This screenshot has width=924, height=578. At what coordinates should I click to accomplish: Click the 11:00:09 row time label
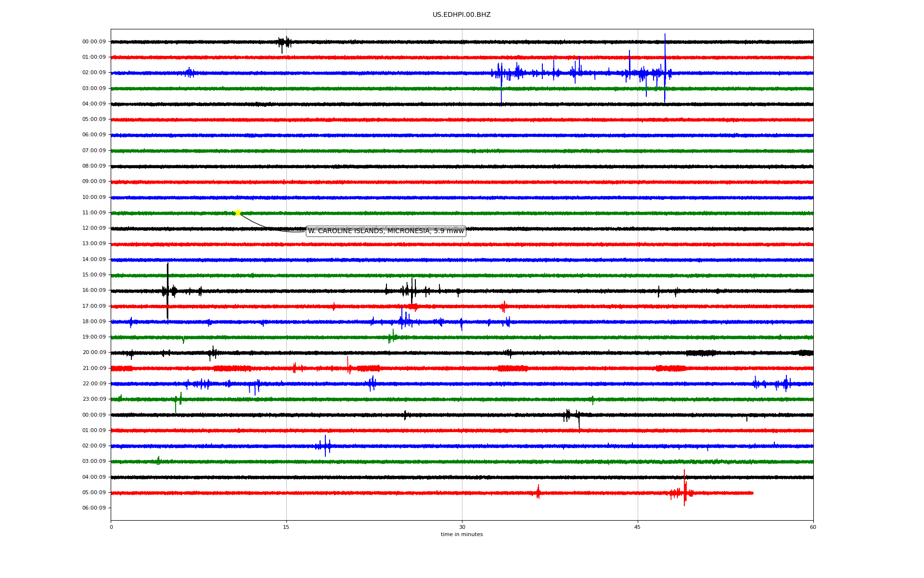94,213
